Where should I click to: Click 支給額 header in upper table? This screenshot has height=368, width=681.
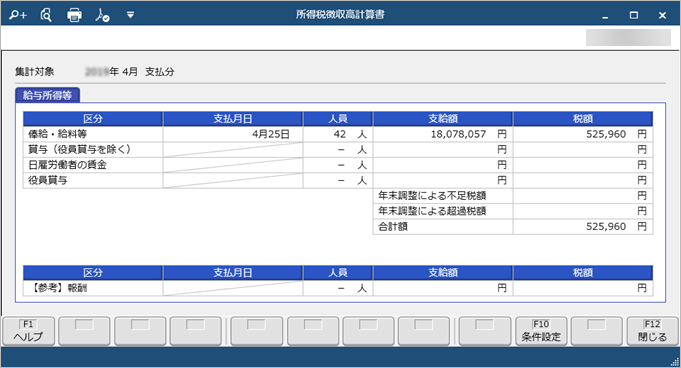pos(443,119)
